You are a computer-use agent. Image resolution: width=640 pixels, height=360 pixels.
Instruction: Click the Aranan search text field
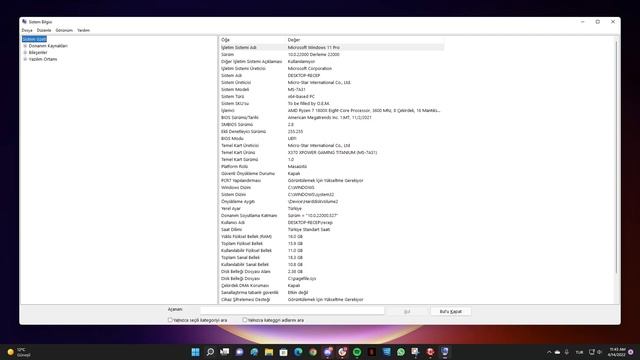tap(292, 311)
